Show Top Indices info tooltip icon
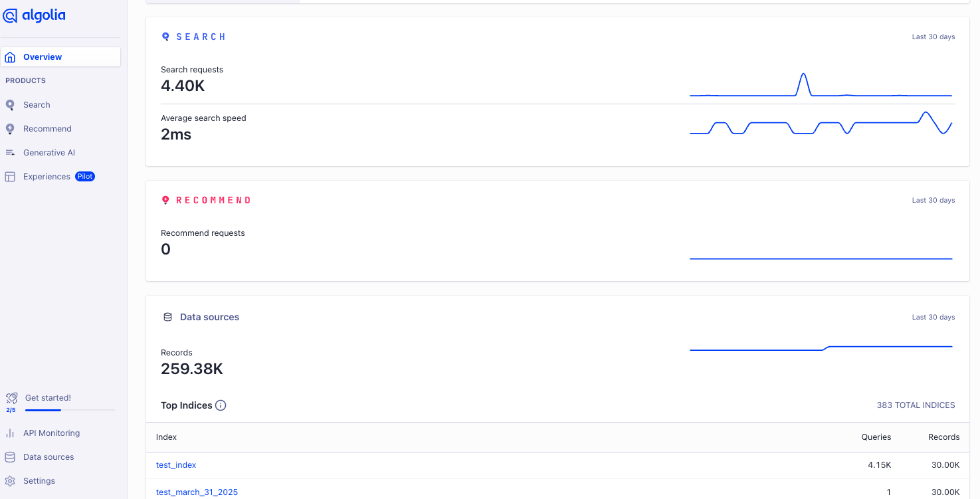980x499 pixels. 221,405
